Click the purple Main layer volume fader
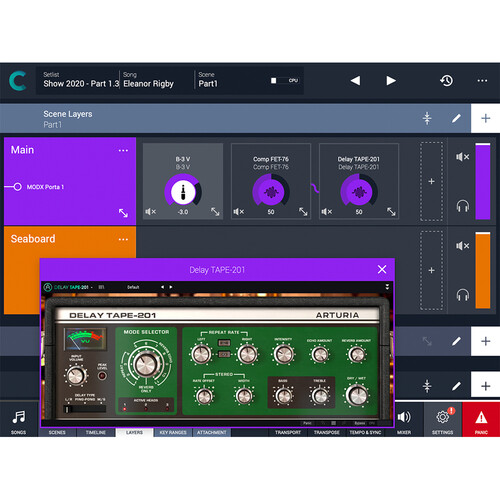 [483, 181]
